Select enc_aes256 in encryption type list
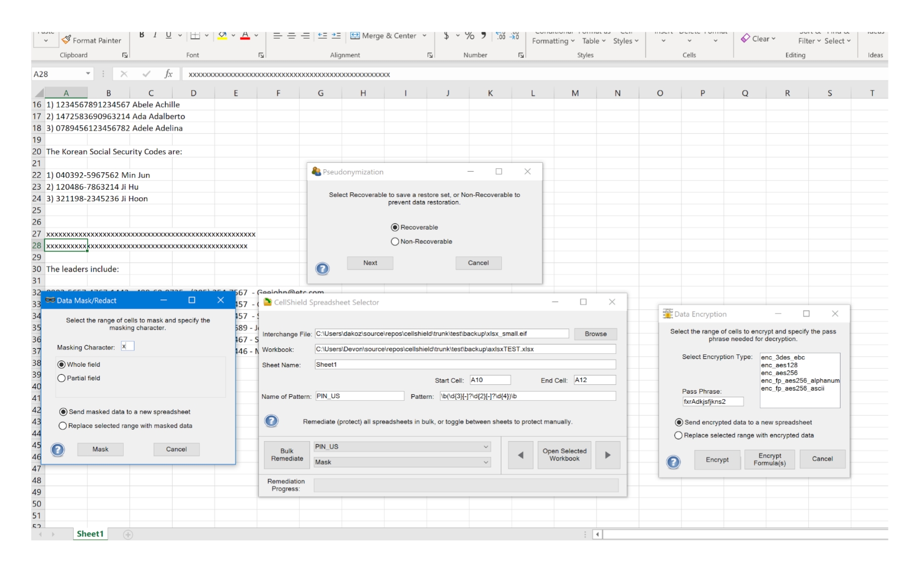 tap(779, 373)
